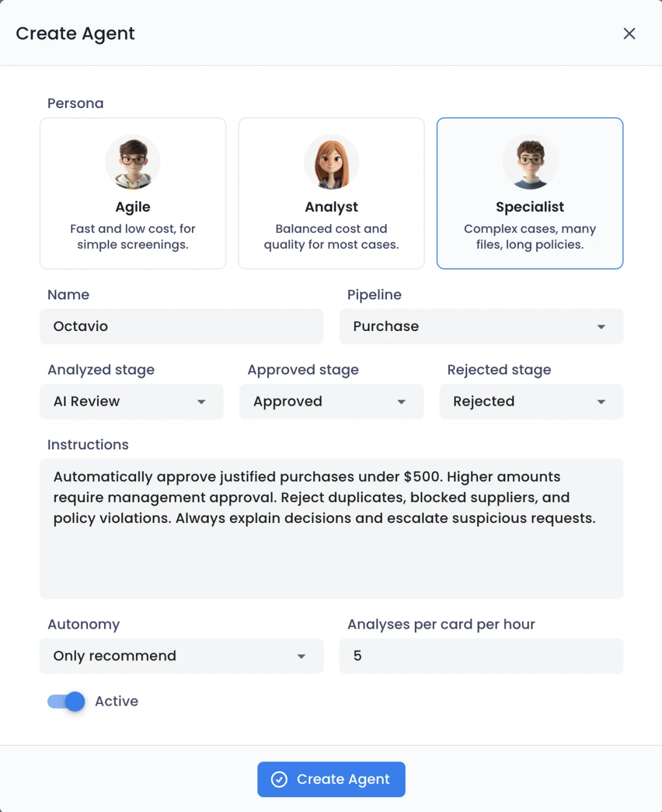The image size is (662, 812).
Task: Click the Create Agent button label
Action: point(343,779)
